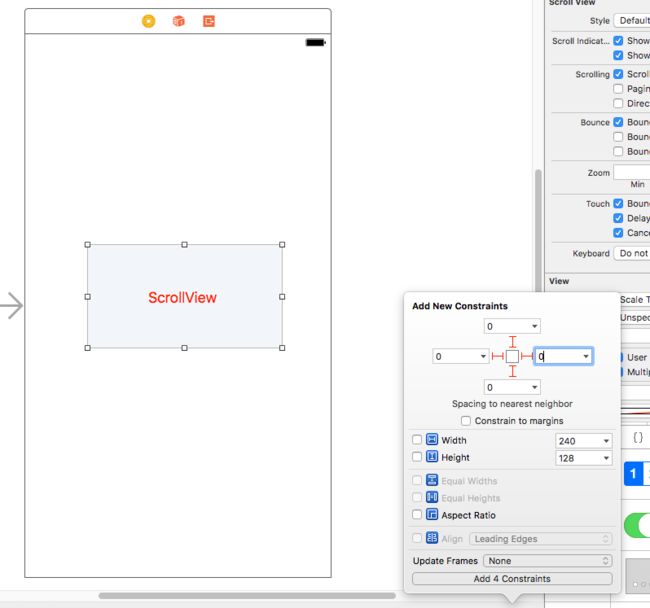Check Constrain to margins

(x=466, y=421)
